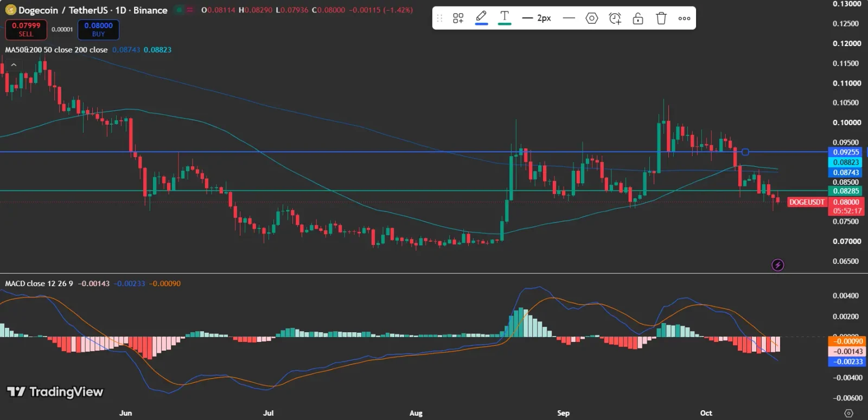The height and width of the screenshot is (420, 868).
Task: Click the 0.13000 price scale value
Action: [x=847, y=4]
